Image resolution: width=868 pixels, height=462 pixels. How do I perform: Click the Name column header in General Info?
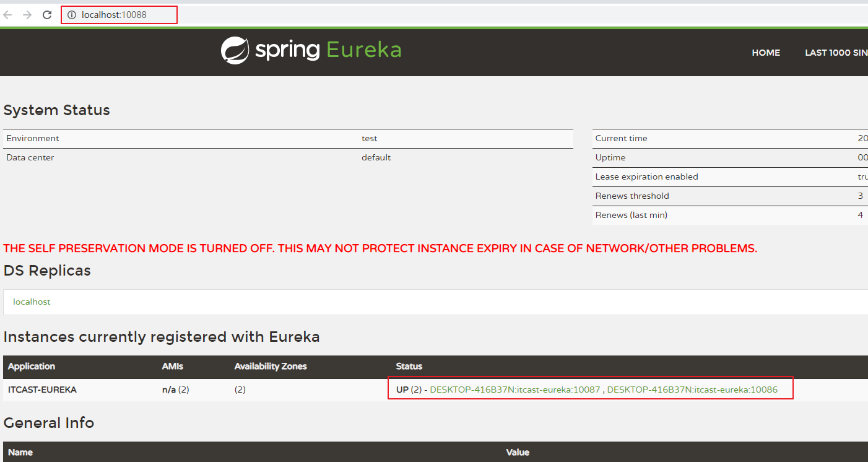(20, 452)
